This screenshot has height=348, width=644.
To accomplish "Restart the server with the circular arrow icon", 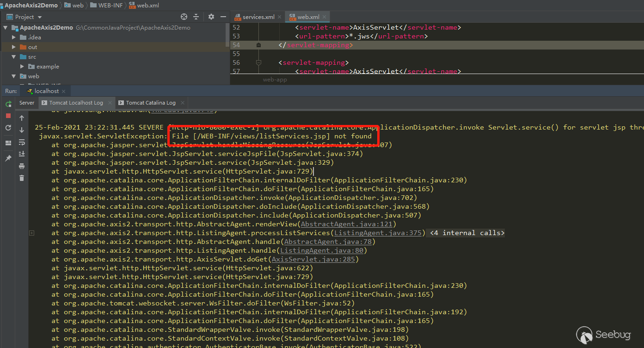I will pos(8,128).
